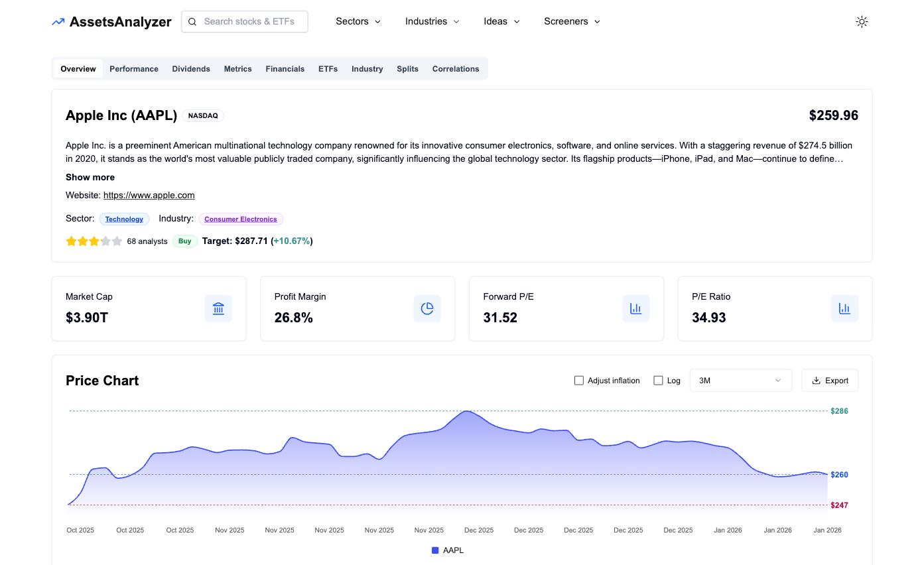Click Show more to expand the company description
The image size is (924, 565).
[x=90, y=177]
